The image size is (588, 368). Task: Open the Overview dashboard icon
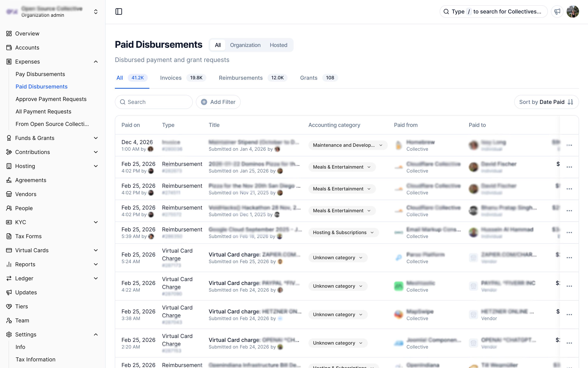pos(9,34)
